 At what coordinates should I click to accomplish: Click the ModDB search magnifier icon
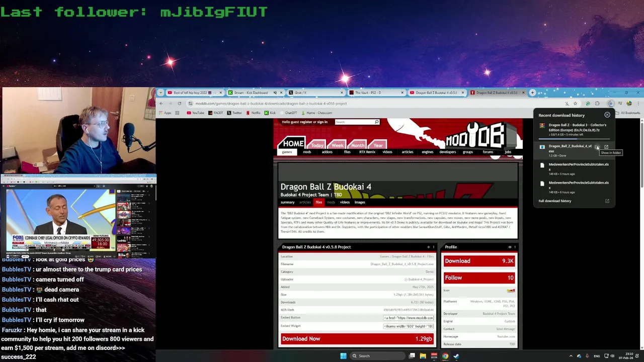pos(376,122)
